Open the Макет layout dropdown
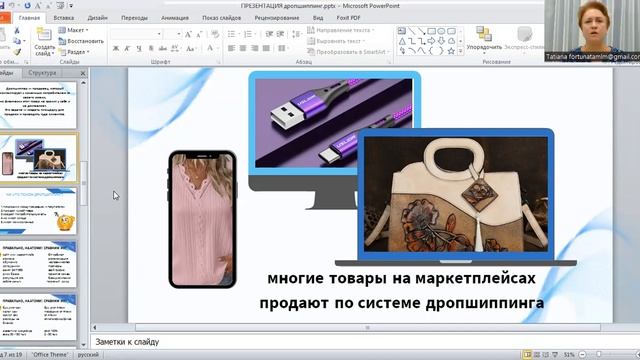 pos(73,30)
